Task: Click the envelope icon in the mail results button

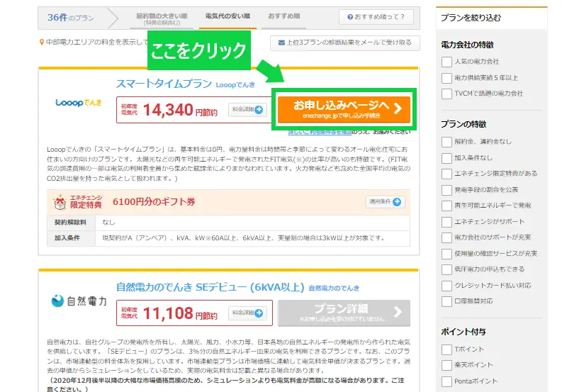Action: pos(281,43)
